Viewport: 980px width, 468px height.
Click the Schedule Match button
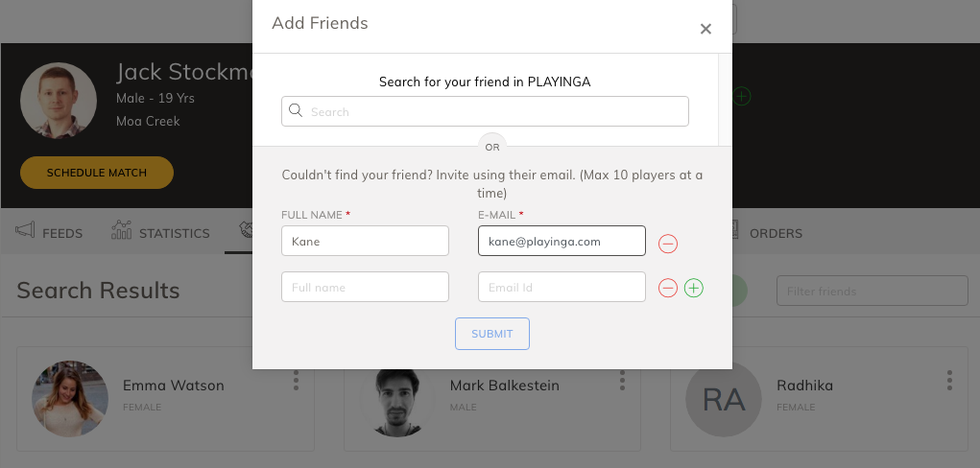click(x=97, y=173)
